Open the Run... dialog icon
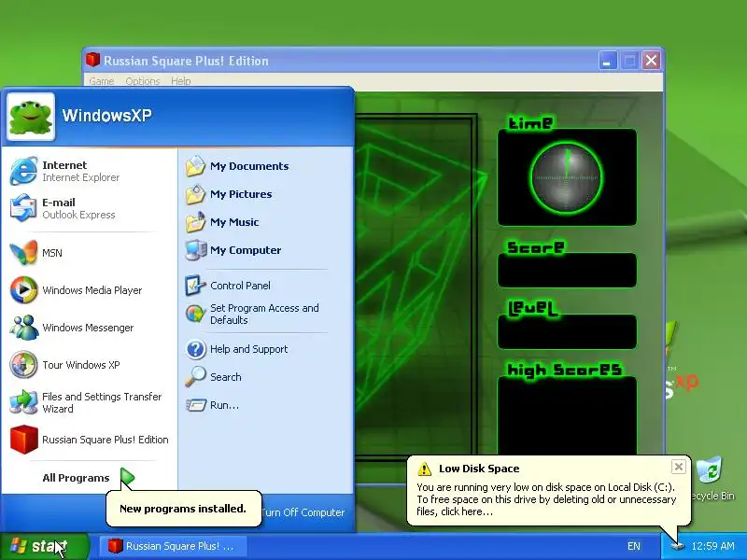The height and width of the screenshot is (560, 747). [195, 405]
